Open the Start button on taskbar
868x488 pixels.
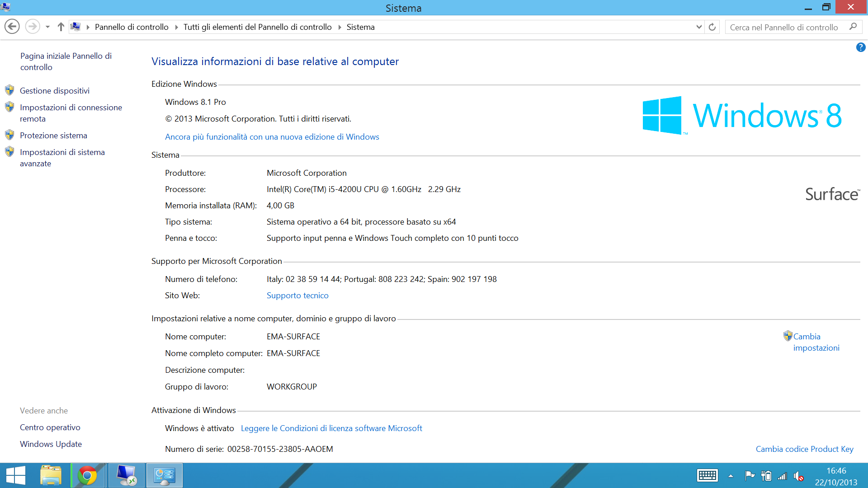pyautogui.click(x=16, y=475)
